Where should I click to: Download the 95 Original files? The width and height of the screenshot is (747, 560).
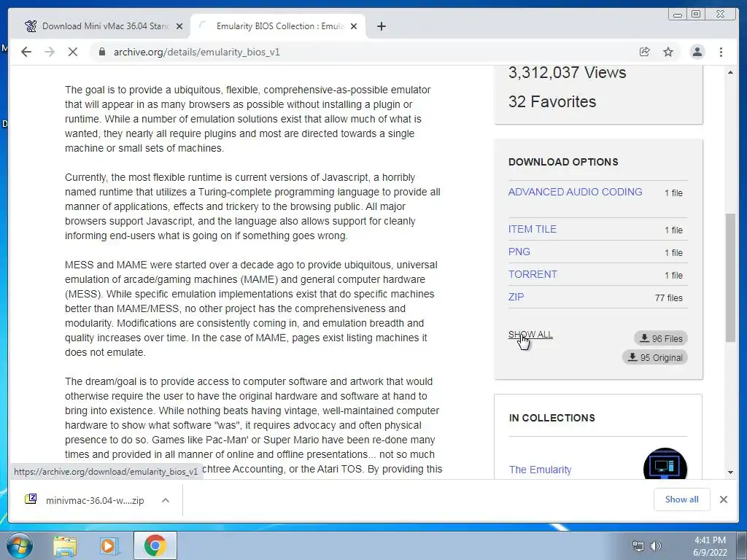tap(655, 357)
